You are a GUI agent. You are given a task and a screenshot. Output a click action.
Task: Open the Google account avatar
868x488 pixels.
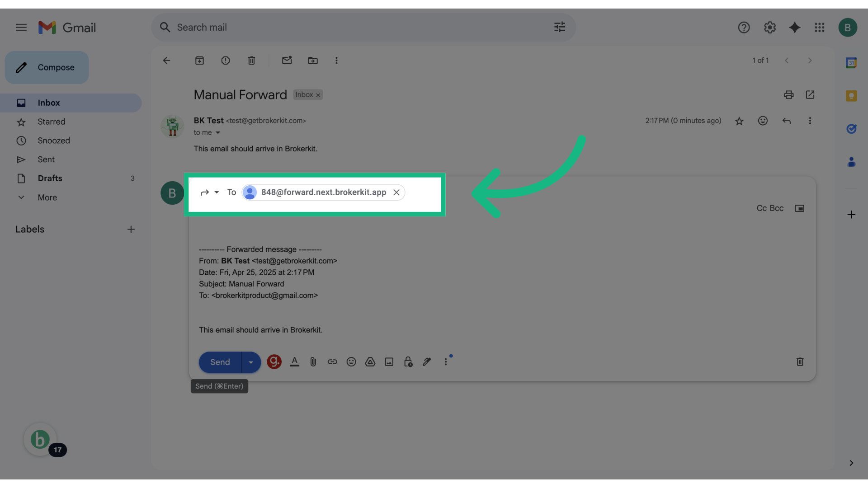pos(848,28)
